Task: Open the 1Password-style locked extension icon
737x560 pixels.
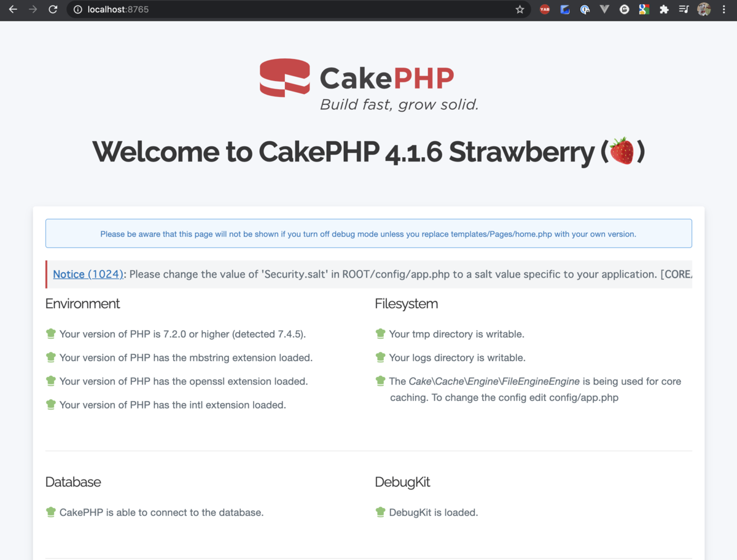Action: pos(585,9)
